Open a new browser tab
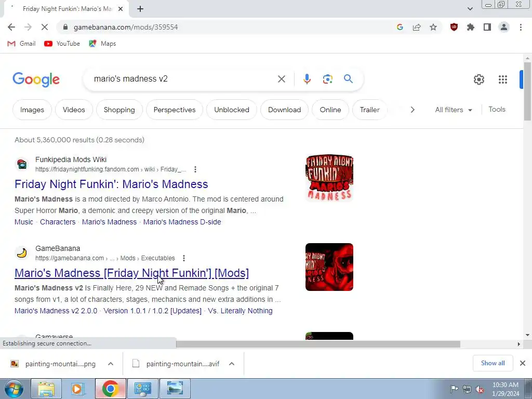 coord(140,9)
